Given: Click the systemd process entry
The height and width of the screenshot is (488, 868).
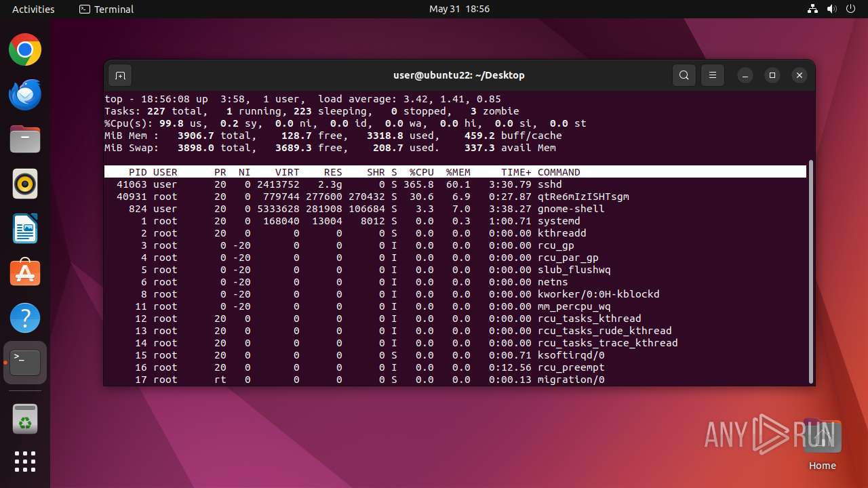Looking at the screenshot, I should tap(559, 221).
